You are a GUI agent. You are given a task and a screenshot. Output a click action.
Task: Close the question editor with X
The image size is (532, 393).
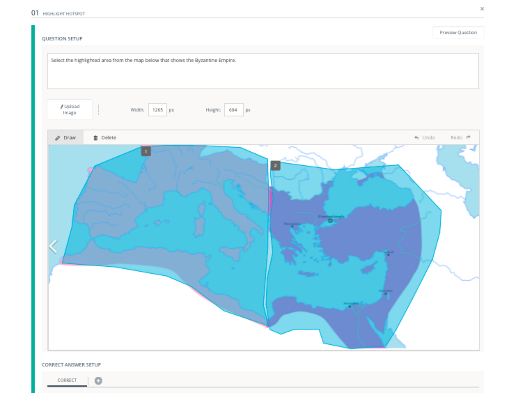482,9
